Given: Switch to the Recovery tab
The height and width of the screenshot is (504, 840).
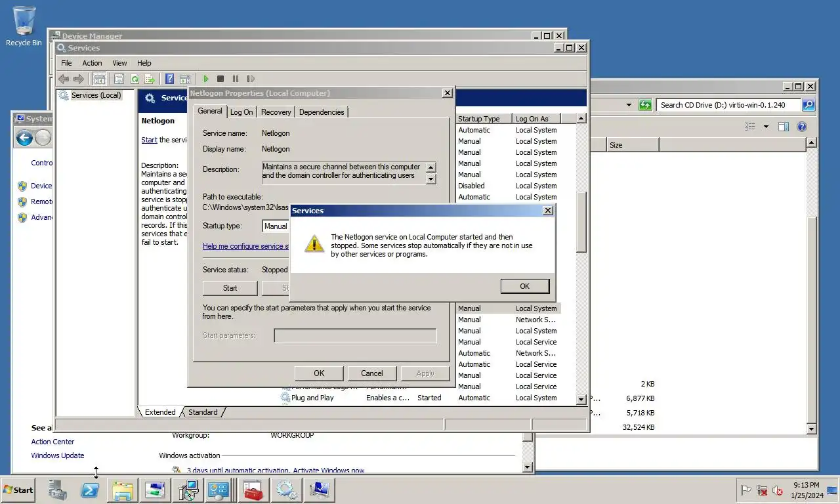Looking at the screenshot, I should (276, 112).
